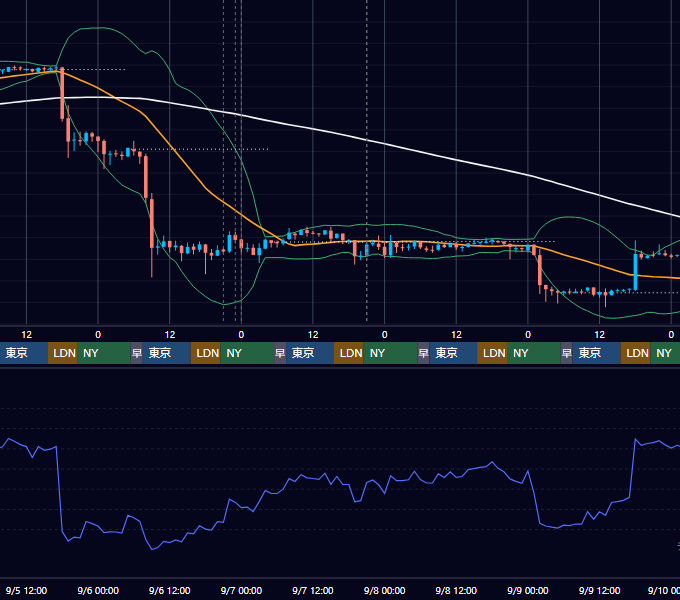The width and height of the screenshot is (680, 600).
Task: Click the 9/8 00:00 date label
Action: click(384, 590)
